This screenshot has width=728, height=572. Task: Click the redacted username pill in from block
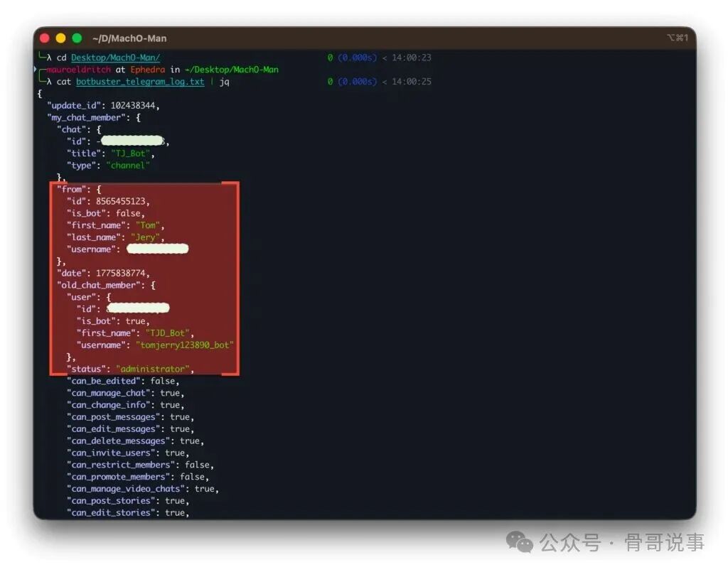[x=157, y=248]
